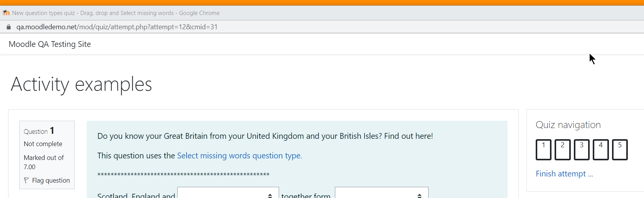Expand the second dropdown after 'together form'

pyautogui.click(x=382, y=193)
